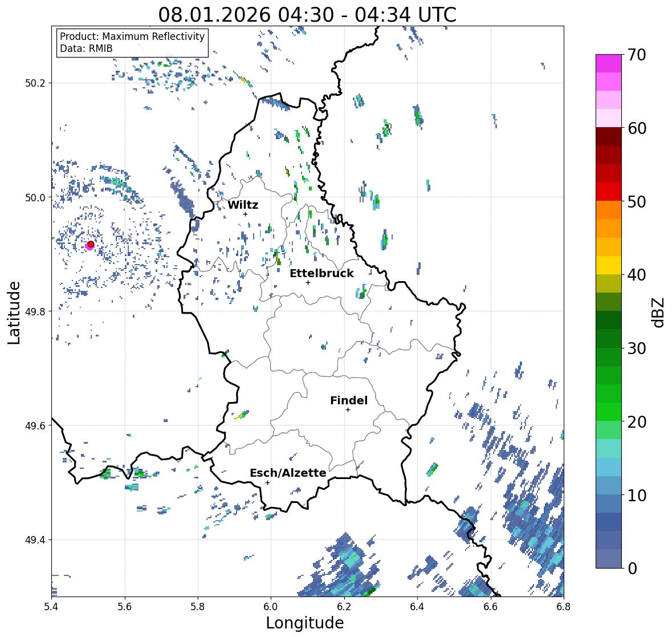Pick the dark red colorbar segment below 60
Image resolution: width=672 pixels, height=637 pixels.
point(609,137)
